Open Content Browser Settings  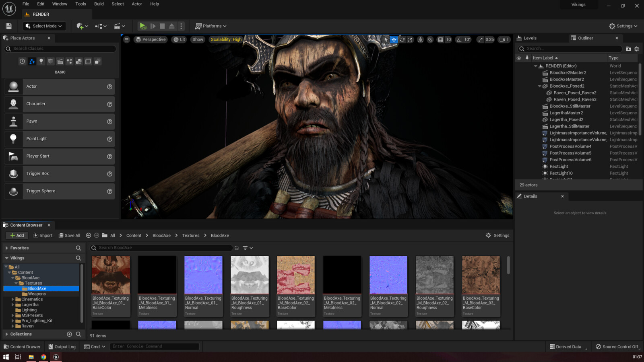click(497, 236)
